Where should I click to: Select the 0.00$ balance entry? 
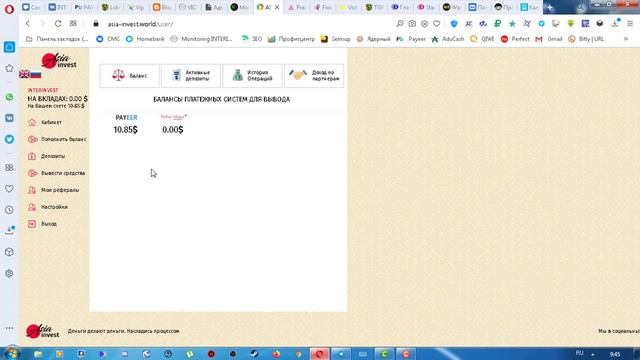click(173, 124)
